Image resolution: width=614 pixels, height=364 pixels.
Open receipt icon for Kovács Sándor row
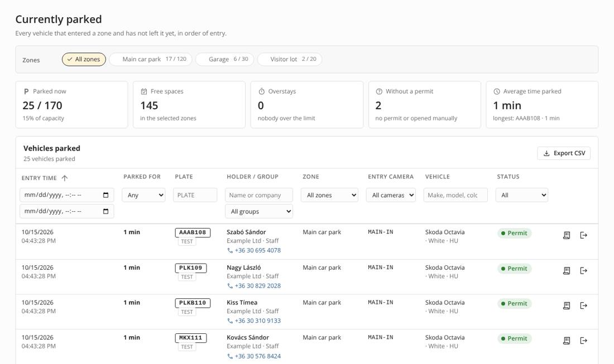click(566, 341)
